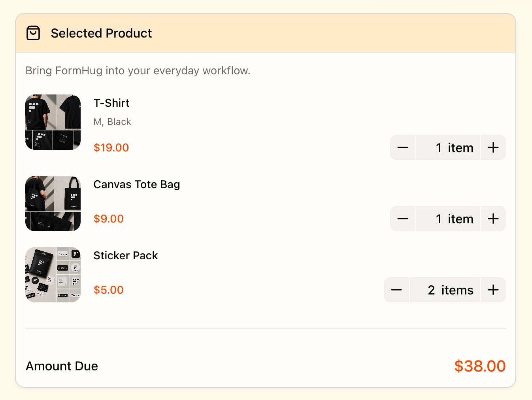Open the Canvas Tote Bag thumbnail

[53, 204]
